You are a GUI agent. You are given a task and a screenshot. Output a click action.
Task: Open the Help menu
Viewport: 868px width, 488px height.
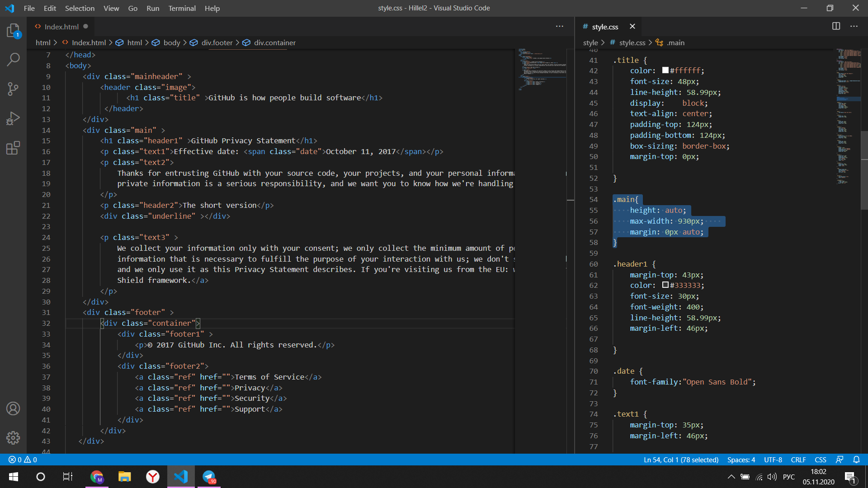(212, 8)
